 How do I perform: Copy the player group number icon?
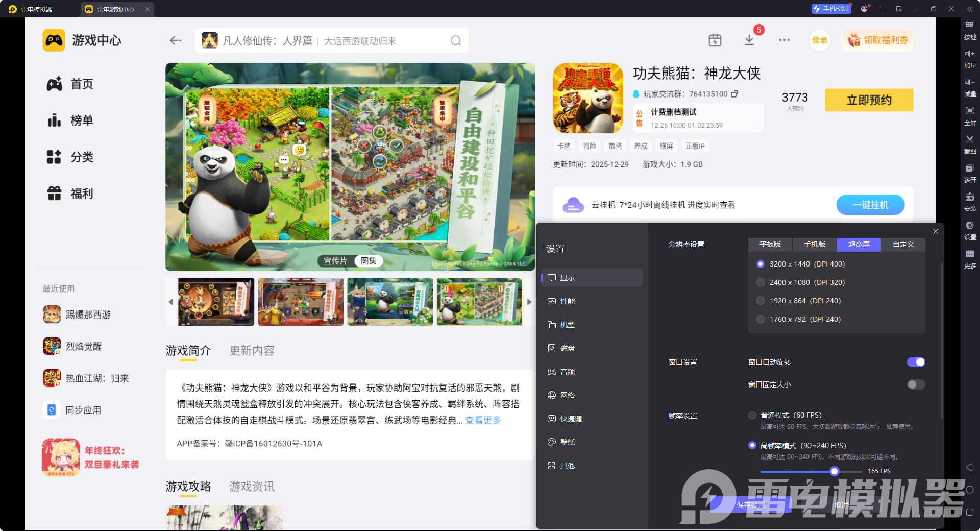[x=734, y=94]
